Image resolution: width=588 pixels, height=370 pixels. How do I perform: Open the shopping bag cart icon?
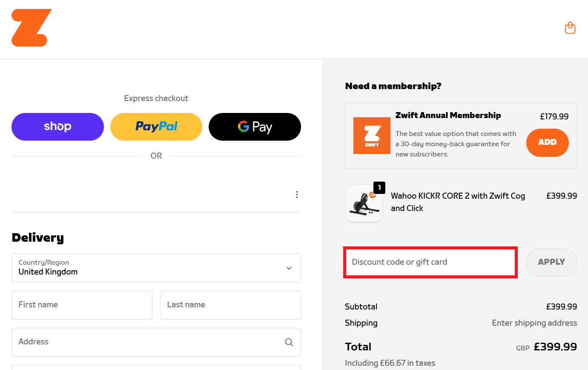click(570, 28)
